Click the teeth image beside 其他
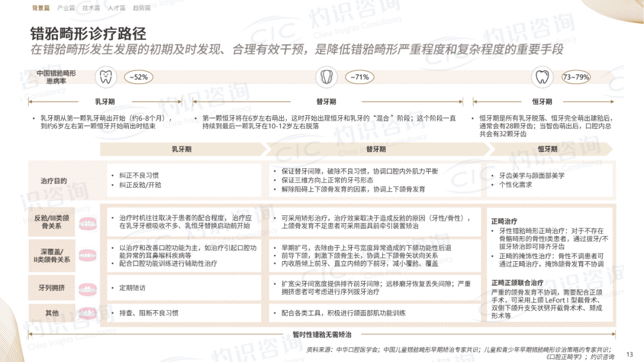This screenshot has height=362, width=644. tap(88, 314)
